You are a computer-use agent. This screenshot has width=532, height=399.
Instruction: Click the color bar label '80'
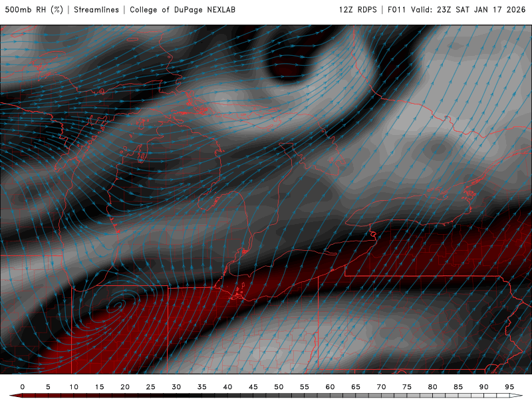click(x=433, y=387)
